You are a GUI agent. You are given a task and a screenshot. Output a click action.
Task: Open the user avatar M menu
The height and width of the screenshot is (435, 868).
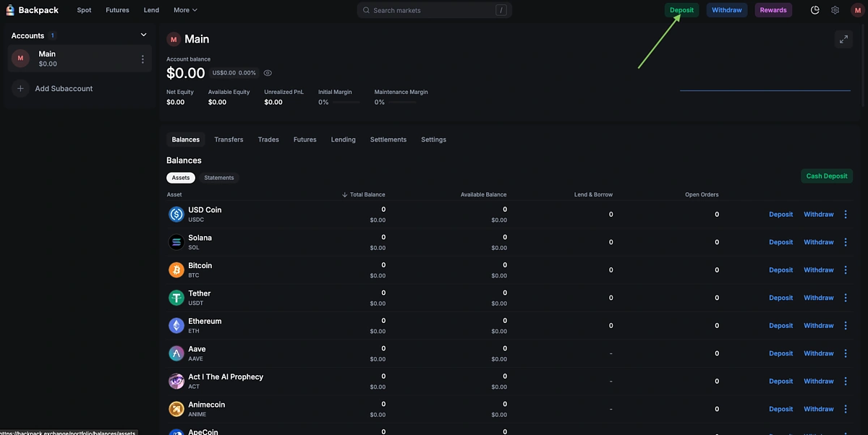[857, 10]
